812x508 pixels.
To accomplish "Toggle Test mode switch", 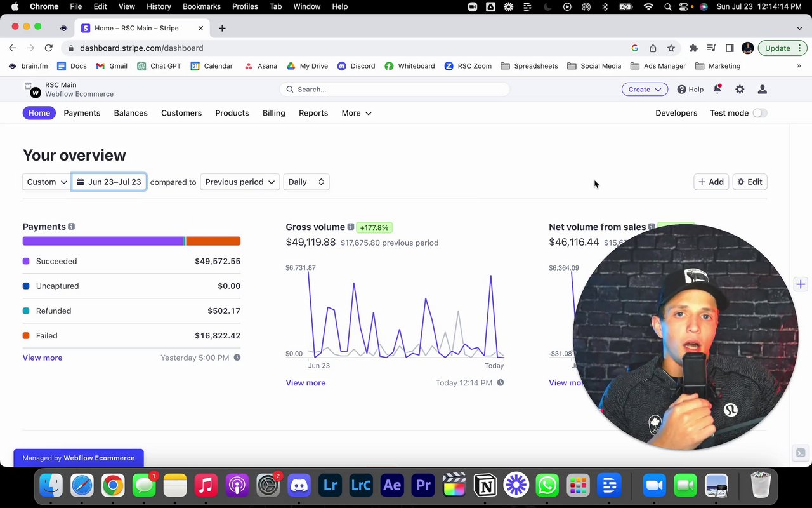I will (759, 113).
